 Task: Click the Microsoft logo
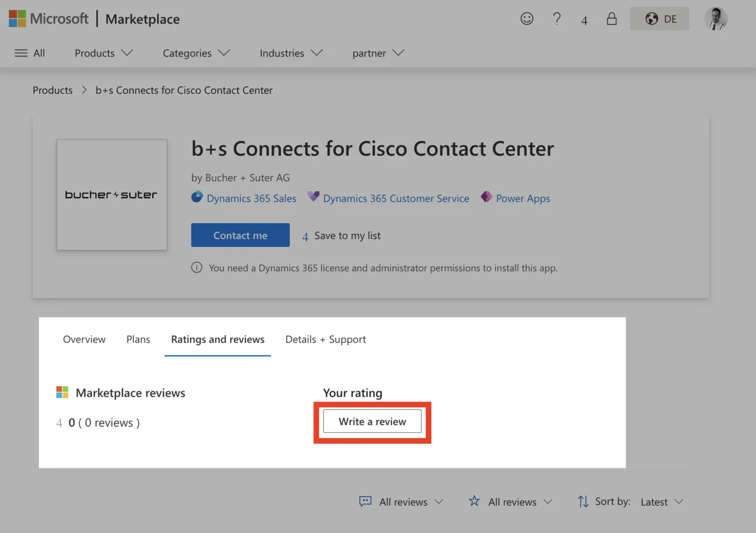click(48, 19)
